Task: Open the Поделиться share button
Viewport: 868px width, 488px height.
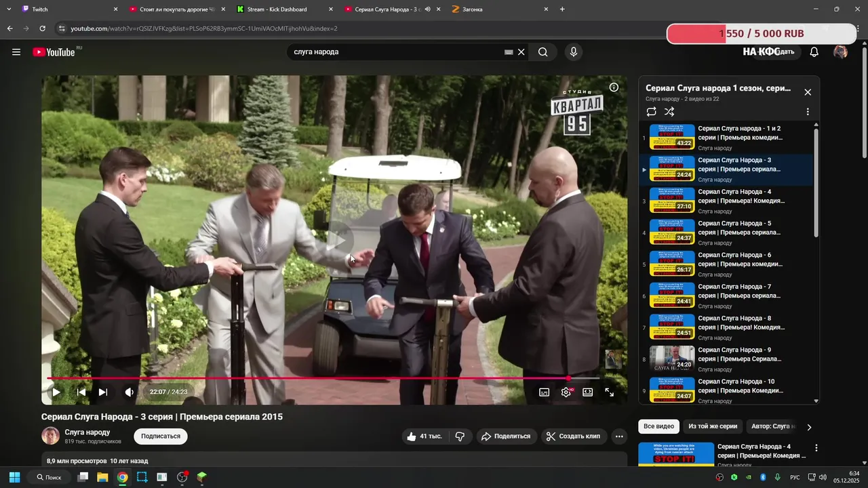Action: pyautogui.click(x=506, y=436)
